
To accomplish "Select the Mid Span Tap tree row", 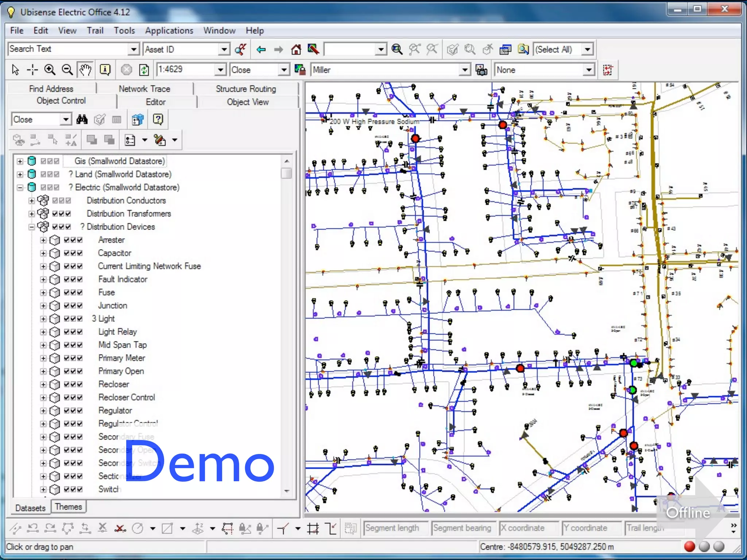I will (x=123, y=345).
